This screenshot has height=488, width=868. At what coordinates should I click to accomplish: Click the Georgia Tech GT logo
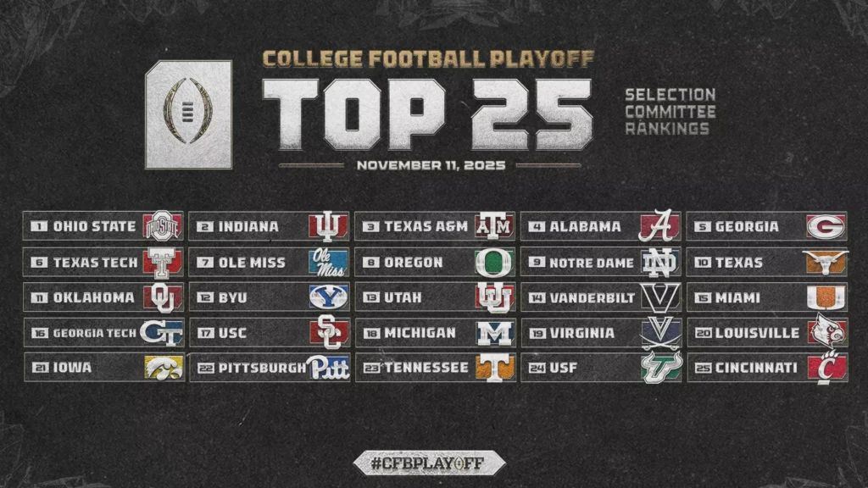[x=162, y=332]
